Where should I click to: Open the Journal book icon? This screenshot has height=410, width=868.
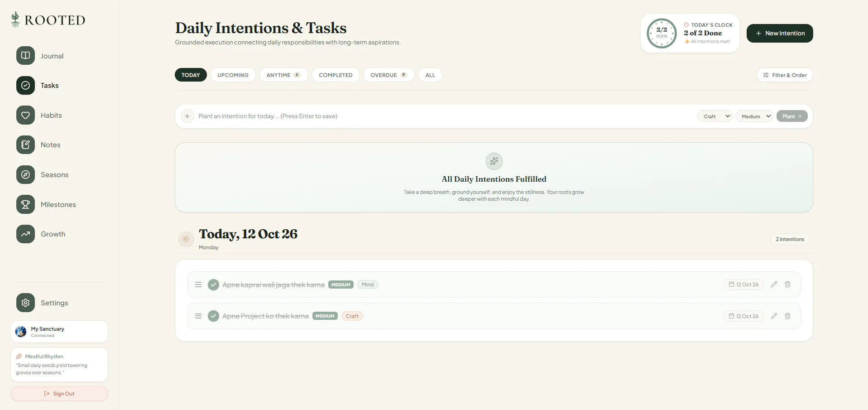(x=25, y=56)
